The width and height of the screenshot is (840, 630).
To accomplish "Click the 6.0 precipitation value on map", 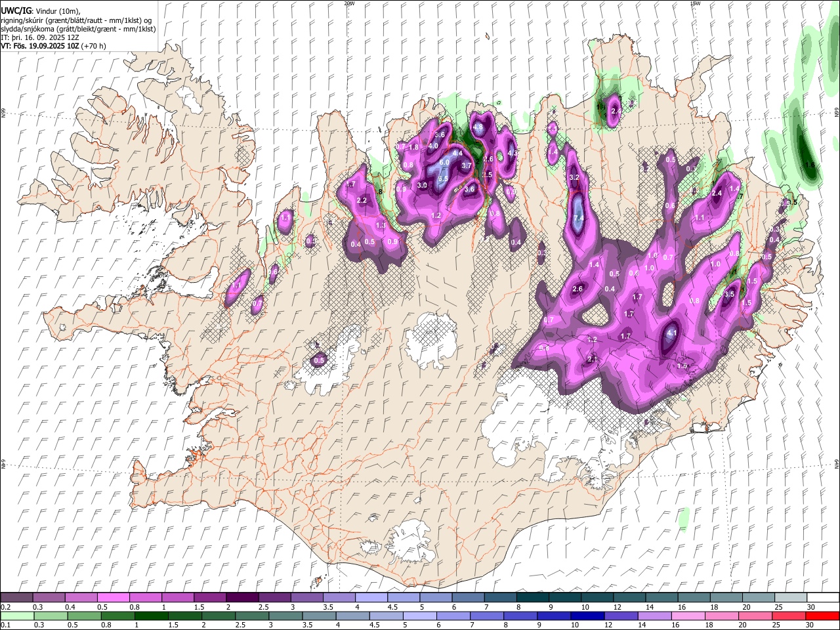I will coord(444,162).
